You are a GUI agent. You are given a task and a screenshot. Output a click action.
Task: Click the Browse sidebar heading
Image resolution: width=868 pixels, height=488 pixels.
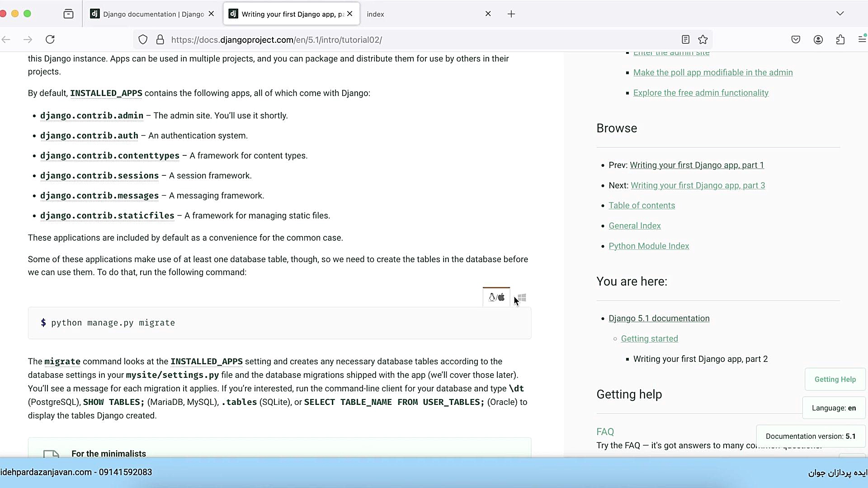tap(617, 128)
